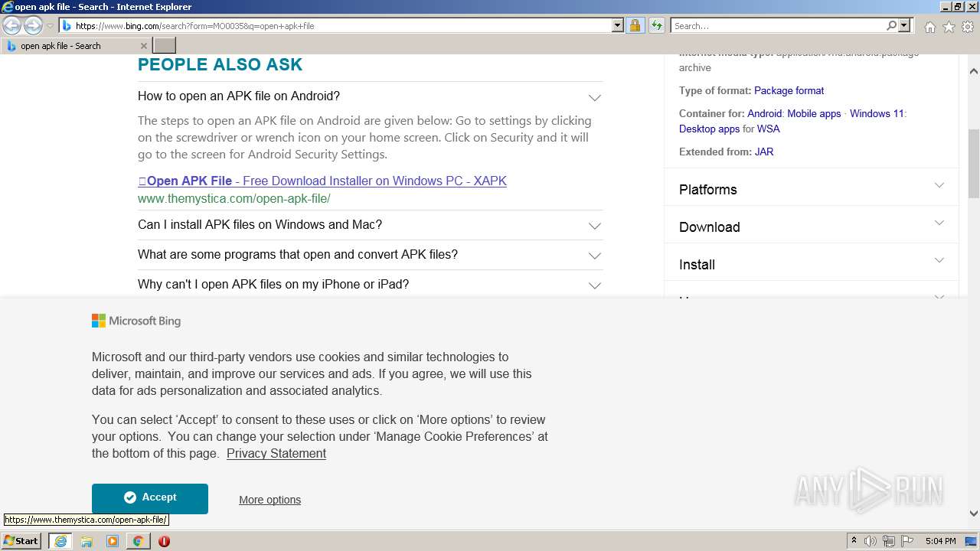Image resolution: width=980 pixels, height=551 pixels.
Task: Open the search provider dropdown arrow
Action: [904, 25]
